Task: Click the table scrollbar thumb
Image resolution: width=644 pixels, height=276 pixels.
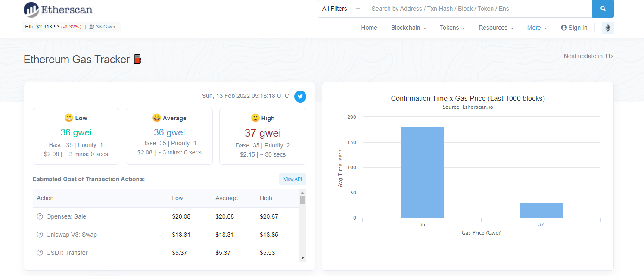Action: point(302,200)
